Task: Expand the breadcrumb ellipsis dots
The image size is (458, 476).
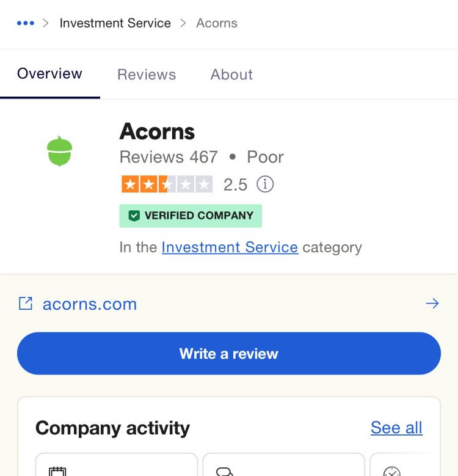Action: 26,23
